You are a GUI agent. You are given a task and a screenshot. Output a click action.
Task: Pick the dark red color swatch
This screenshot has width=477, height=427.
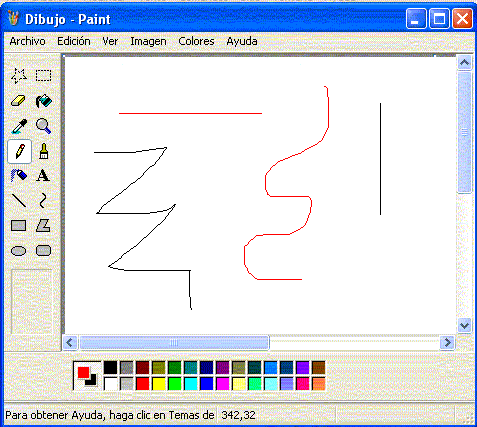click(x=143, y=368)
